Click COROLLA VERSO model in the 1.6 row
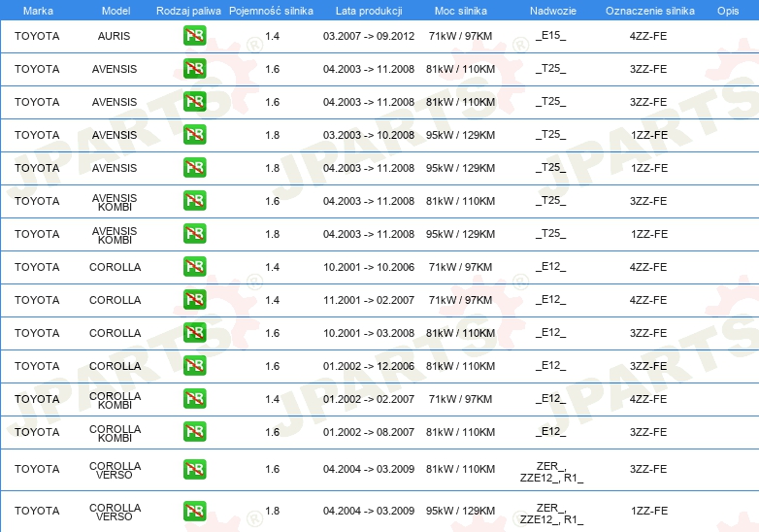 115,471
